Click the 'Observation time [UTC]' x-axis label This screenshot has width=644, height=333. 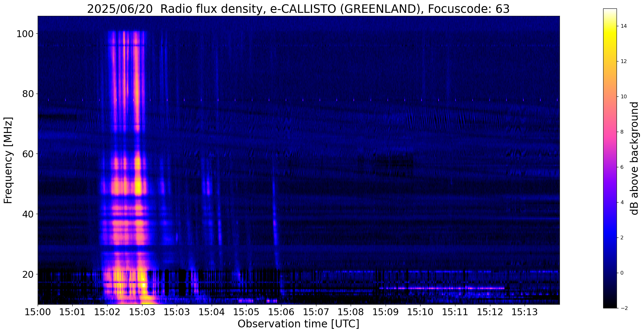298,324
